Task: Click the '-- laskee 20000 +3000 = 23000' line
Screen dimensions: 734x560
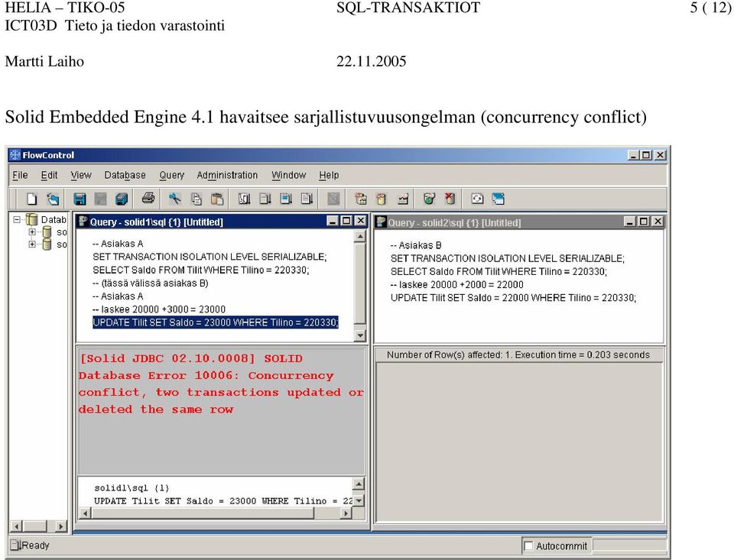Action: (x=159, y=309)
